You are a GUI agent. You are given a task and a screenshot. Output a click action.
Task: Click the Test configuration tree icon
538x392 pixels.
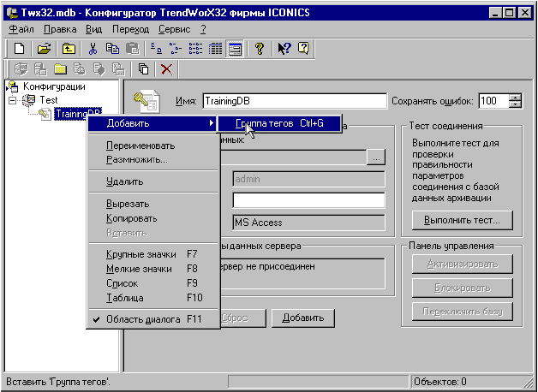[29, 100]
